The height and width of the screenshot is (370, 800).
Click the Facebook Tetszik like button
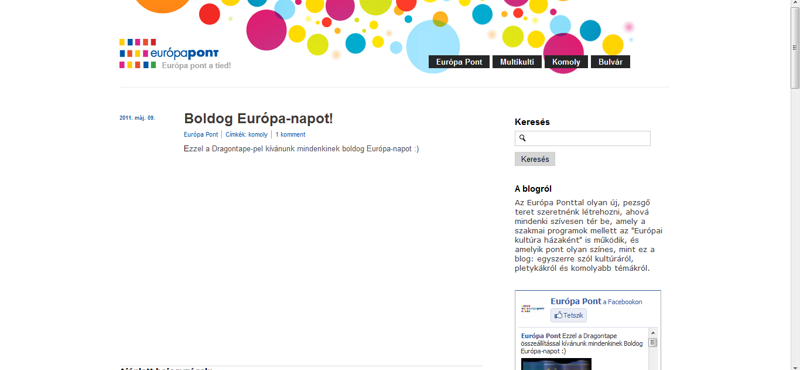click(x=568, y=315)
